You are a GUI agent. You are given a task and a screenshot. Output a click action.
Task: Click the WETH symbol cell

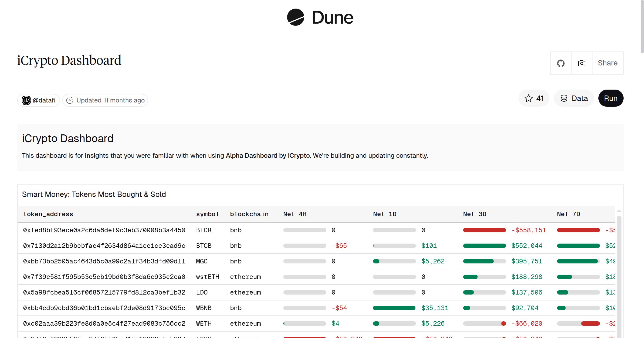tap(204, 324)
